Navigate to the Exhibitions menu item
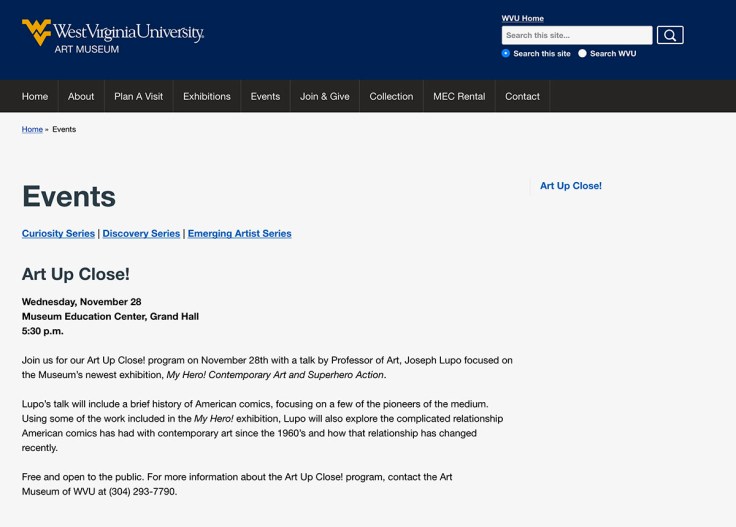This screenshot has width=736, height=527. 207,96
